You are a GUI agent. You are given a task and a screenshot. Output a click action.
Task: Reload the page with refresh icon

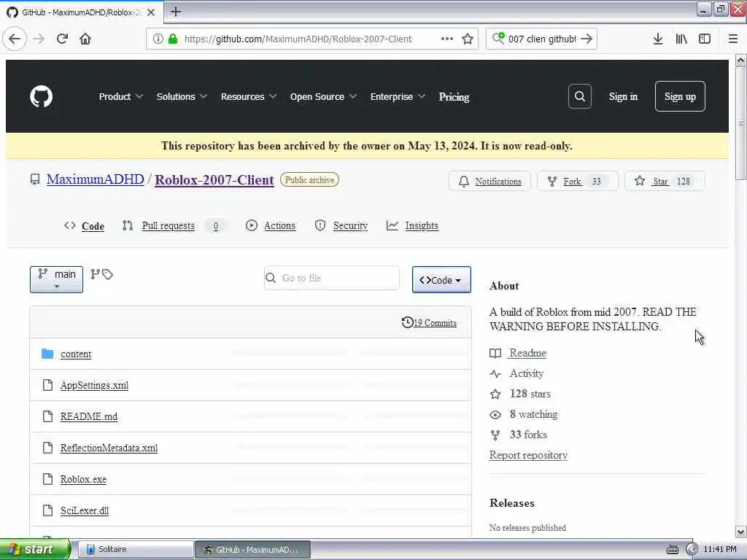[x=63, y=39]
